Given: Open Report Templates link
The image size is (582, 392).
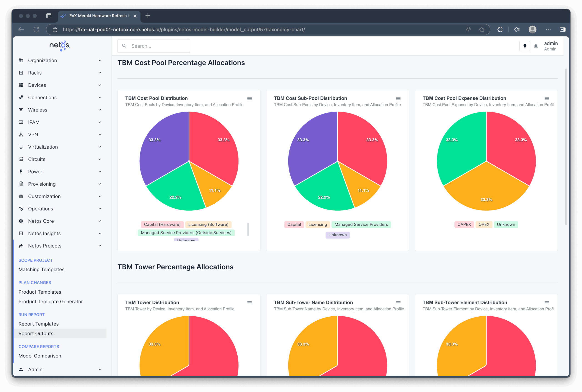Looking at the screenshot, I should tap(38, 324).
